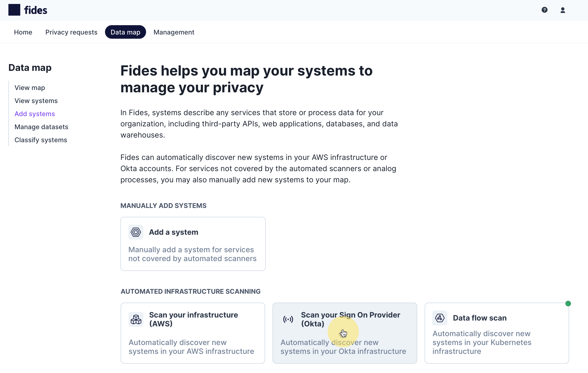Click the View systems sidebar link
The height and width of the screenshot is (373, 588).
[36, 100]
